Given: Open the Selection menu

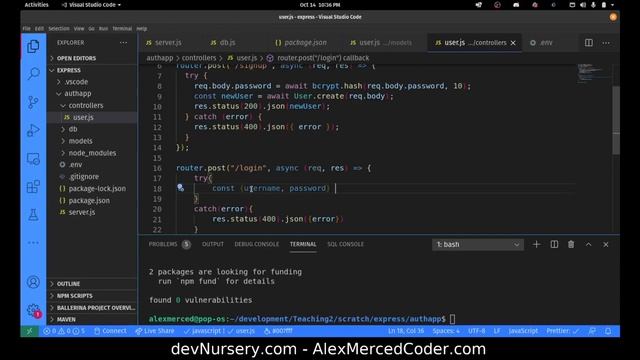Looking at the screenshot, I should 59,29.
